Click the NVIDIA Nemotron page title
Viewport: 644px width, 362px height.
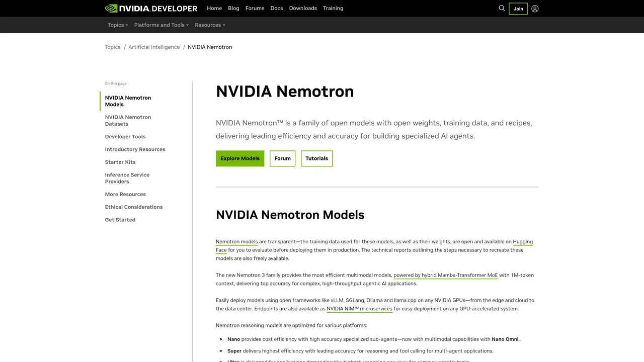pyautogui.click(x=285, y=91)
